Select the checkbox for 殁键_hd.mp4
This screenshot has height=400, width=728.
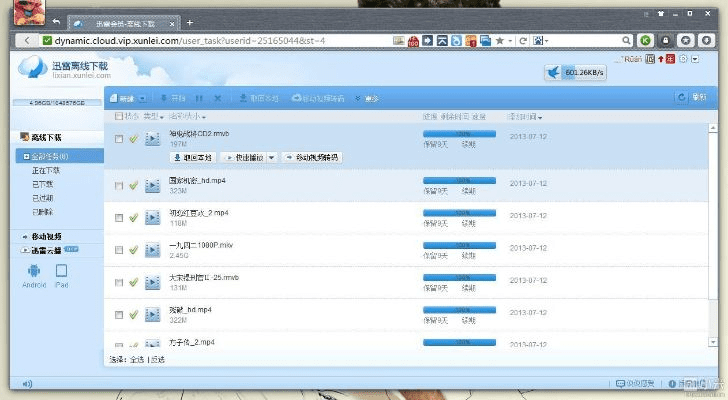(x=119, y=315)
